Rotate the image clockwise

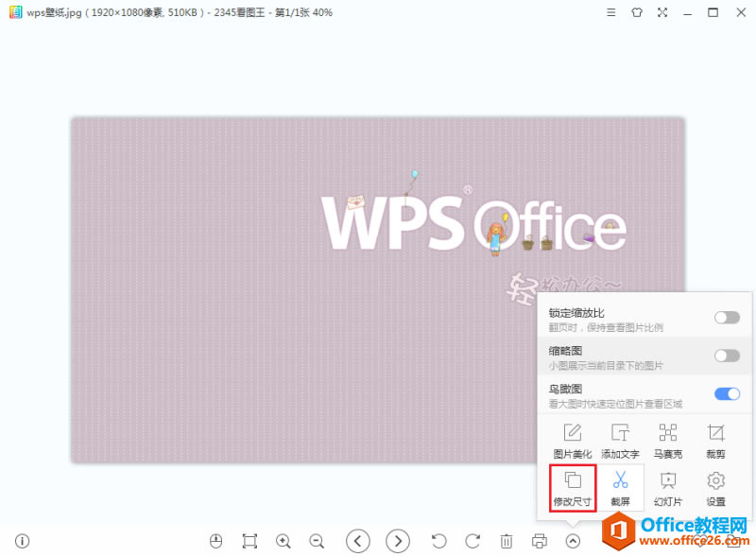pos(472,541)
